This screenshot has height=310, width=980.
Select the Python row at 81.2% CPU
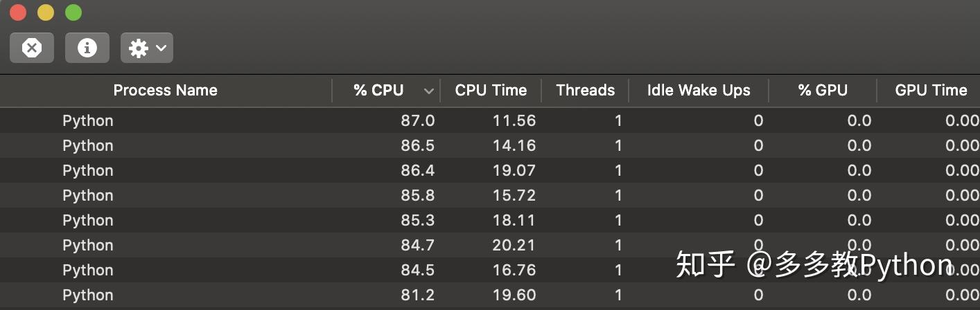coord(88,295)
